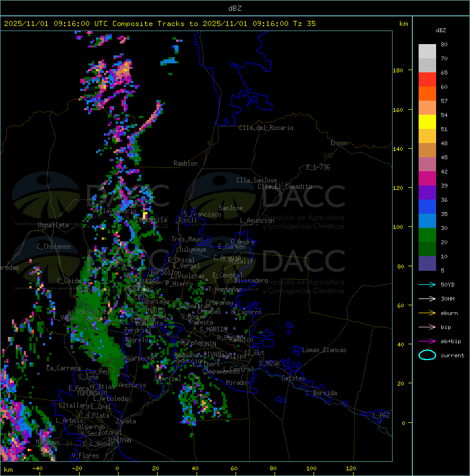Click the Ugarteche map label
The width and height of the screenshot is (470, 476).
point(140,358)
